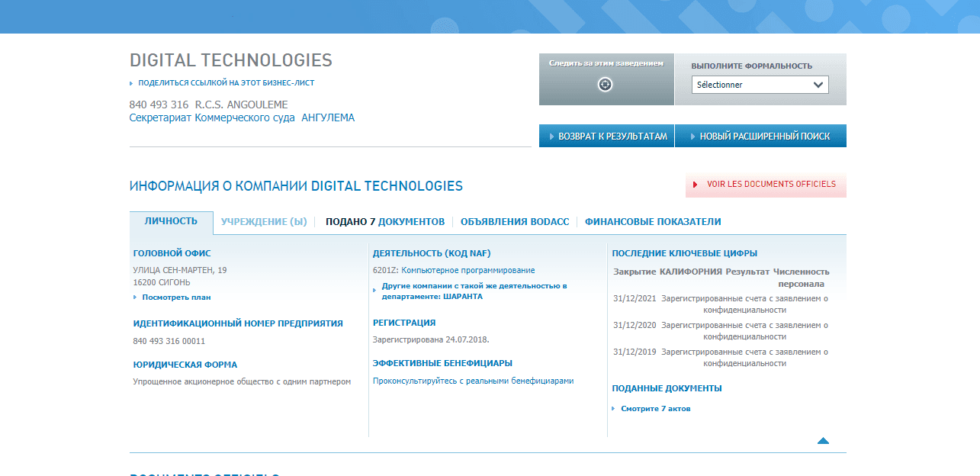Click 'Посмотреть план' link
The image size is (980, 476).
176,297
